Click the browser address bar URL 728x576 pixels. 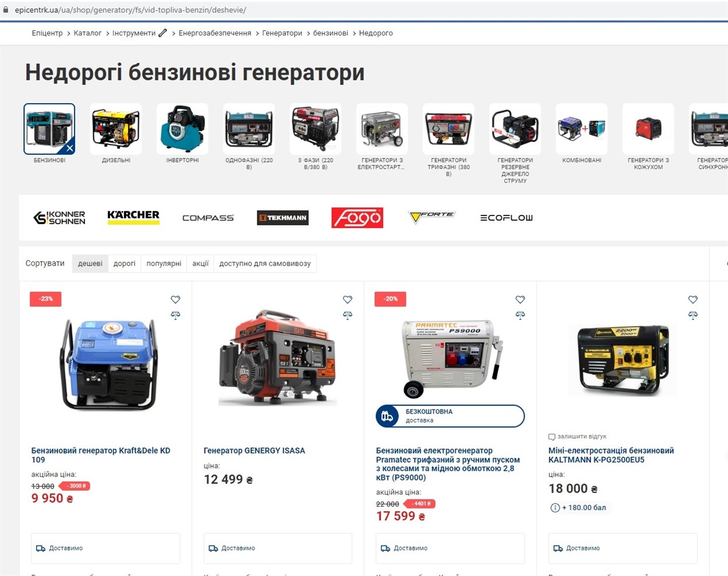[130, 10]
